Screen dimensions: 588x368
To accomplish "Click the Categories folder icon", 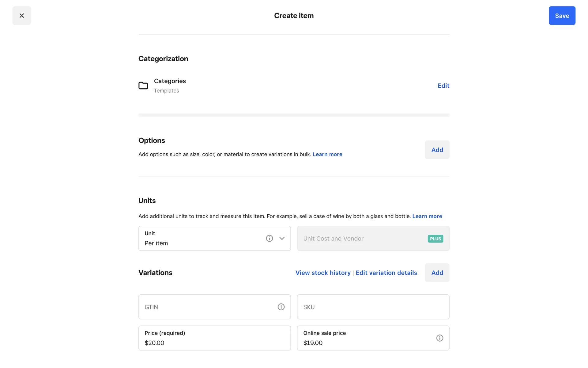I will click(143, 86).
